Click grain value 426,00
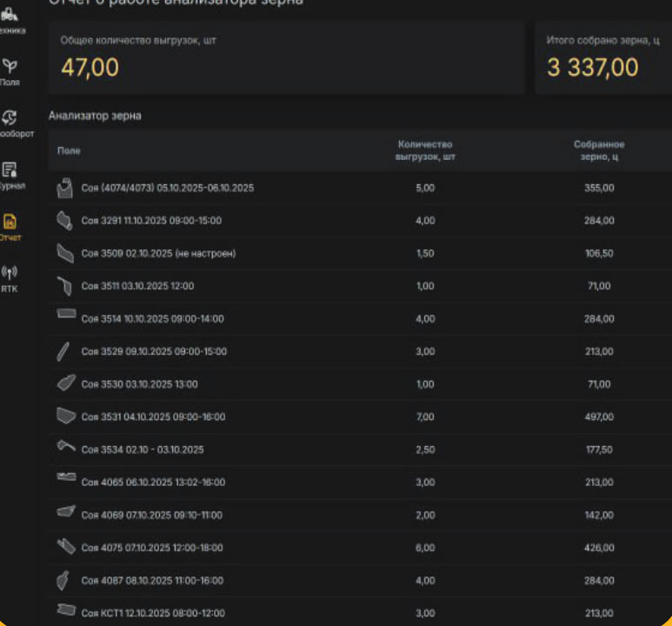672x626 pixels. point(599,548)
